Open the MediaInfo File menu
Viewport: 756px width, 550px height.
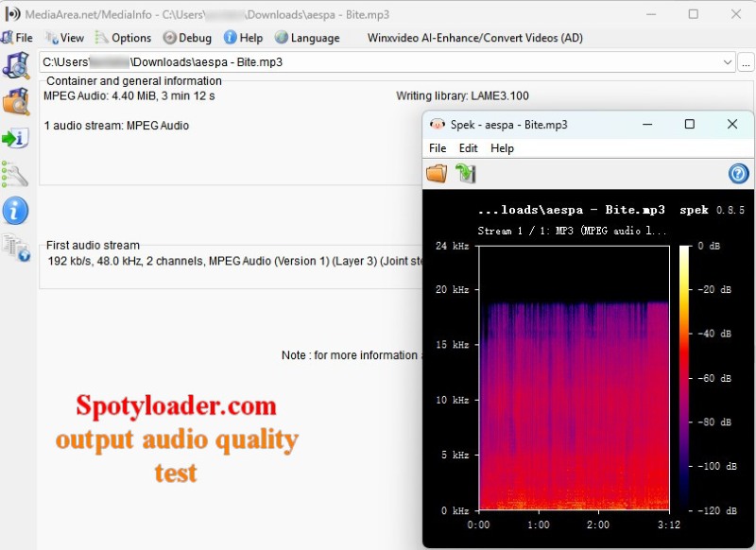17,38
